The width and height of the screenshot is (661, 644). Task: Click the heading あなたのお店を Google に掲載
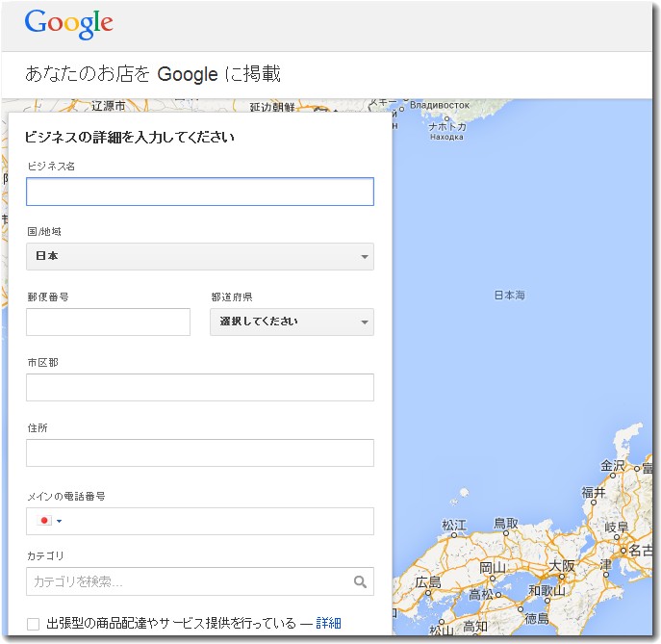(153, 74)
